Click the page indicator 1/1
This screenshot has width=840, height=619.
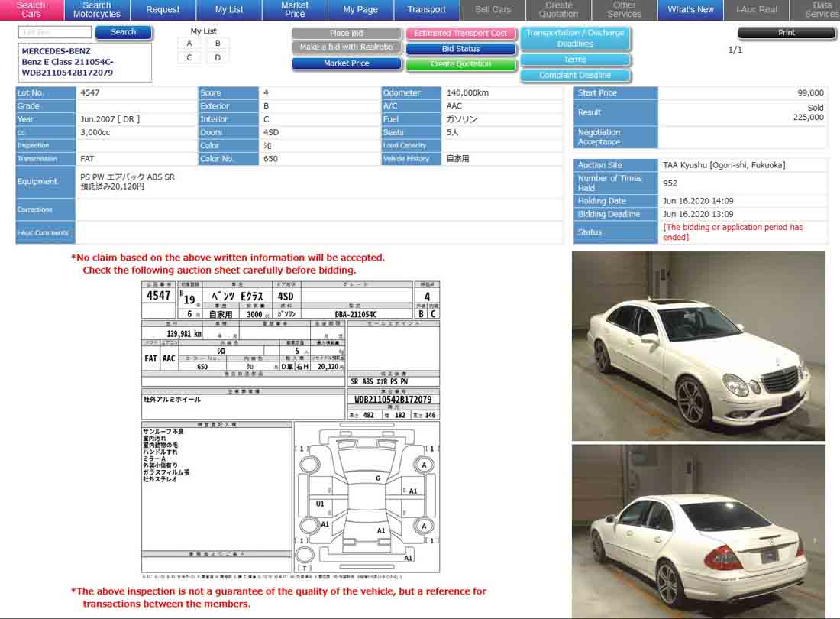click(x=735, y=50)
